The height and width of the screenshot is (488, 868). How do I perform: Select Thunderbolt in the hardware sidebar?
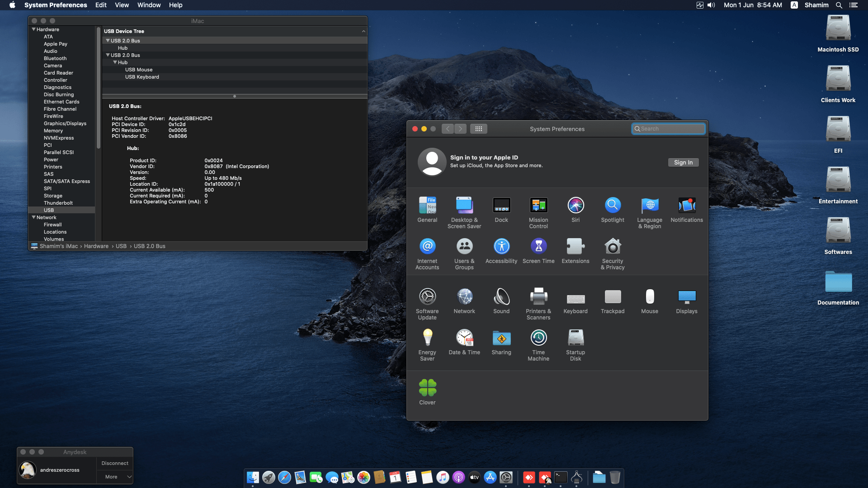tap(58, 203)
